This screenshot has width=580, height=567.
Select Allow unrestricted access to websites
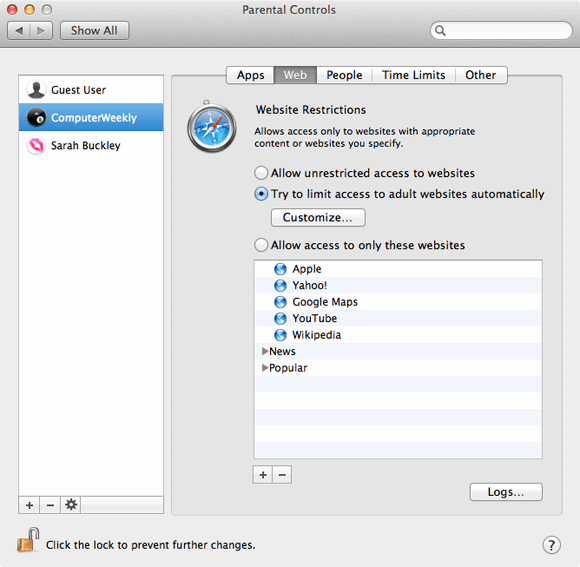pos(261,173)
